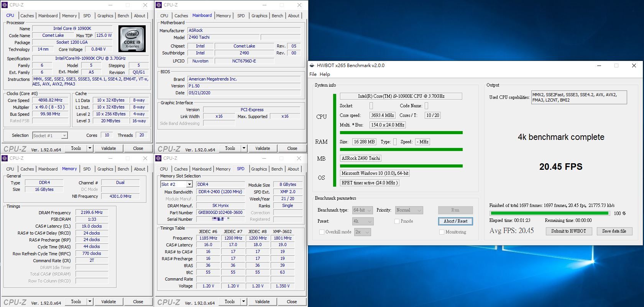This screenshot has height=307, width=644.
Task: Select the Mainboard tab in the Memory timings CPU-Z window
Action: pyautogui.click(x=48, y=169)
